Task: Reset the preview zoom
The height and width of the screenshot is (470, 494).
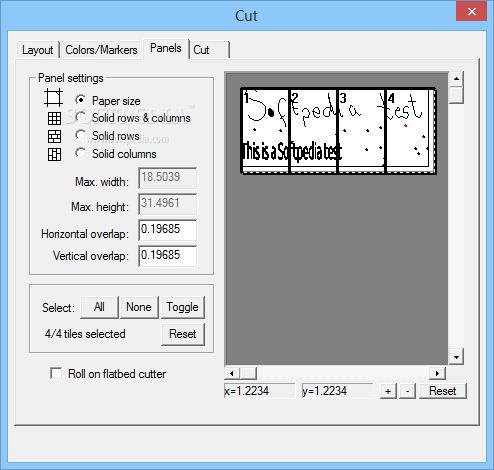Action: pyautogui.click(x=443, y=391)
